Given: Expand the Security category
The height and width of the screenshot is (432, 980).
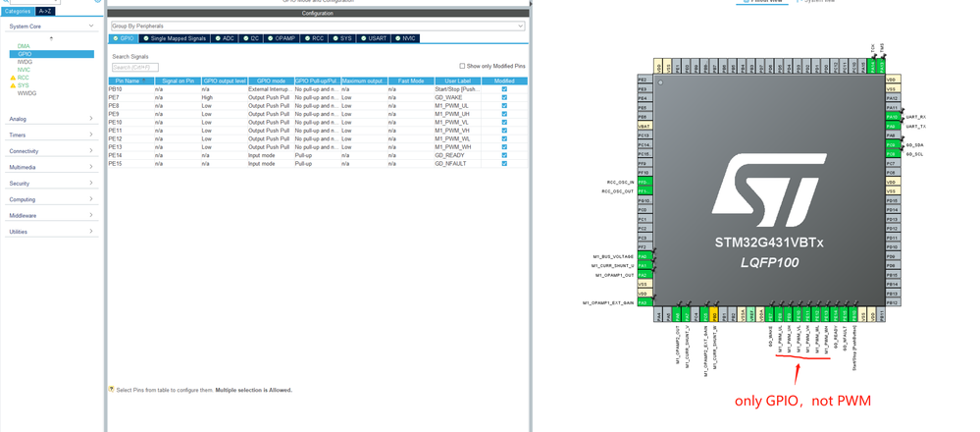Looking at the screenshot, I should coord(91,184).
